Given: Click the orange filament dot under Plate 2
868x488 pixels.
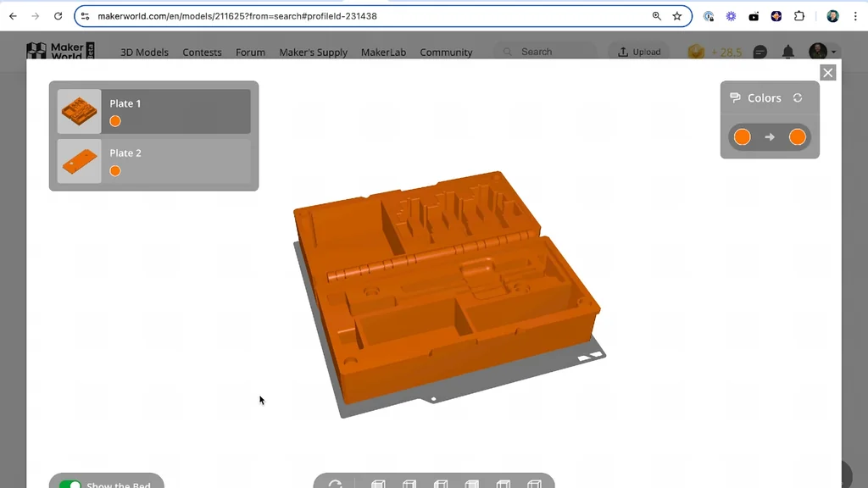Looking at the screenshot, I should [x=115, y=171].
